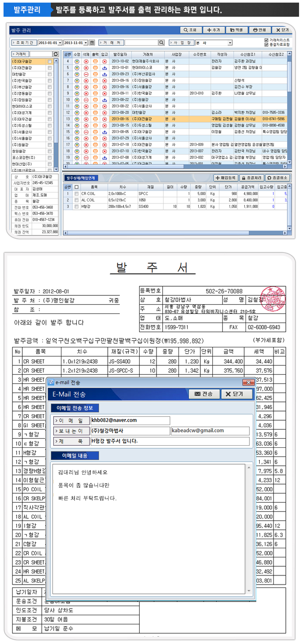This screenshot has height=644, width=301.
Task: Click the 발주일자 column header
Action: 120,55
